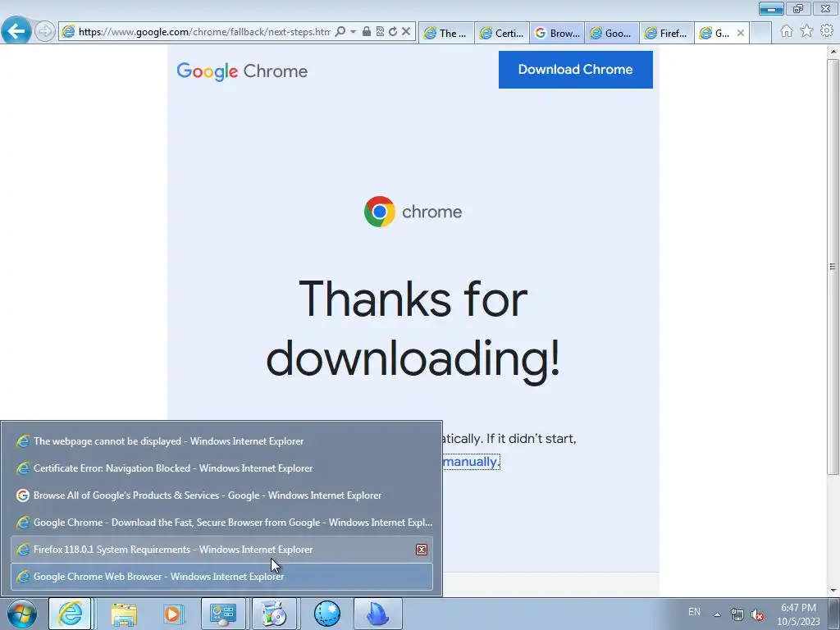Show hidden tray icons with the up arrow
This screenshot has height=630, width=840.
point(717,614)
